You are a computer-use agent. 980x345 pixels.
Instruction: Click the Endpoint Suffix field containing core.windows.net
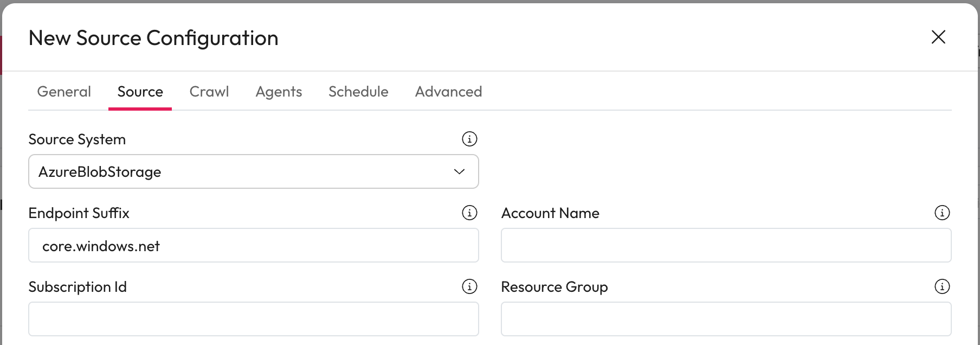point(253,246)
